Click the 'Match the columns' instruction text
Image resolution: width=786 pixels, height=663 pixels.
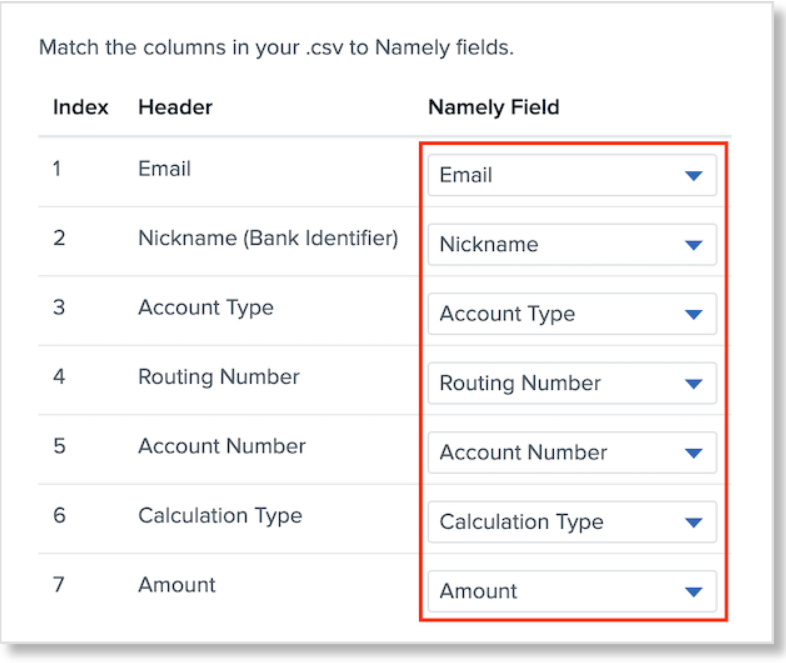pos(276,47)
